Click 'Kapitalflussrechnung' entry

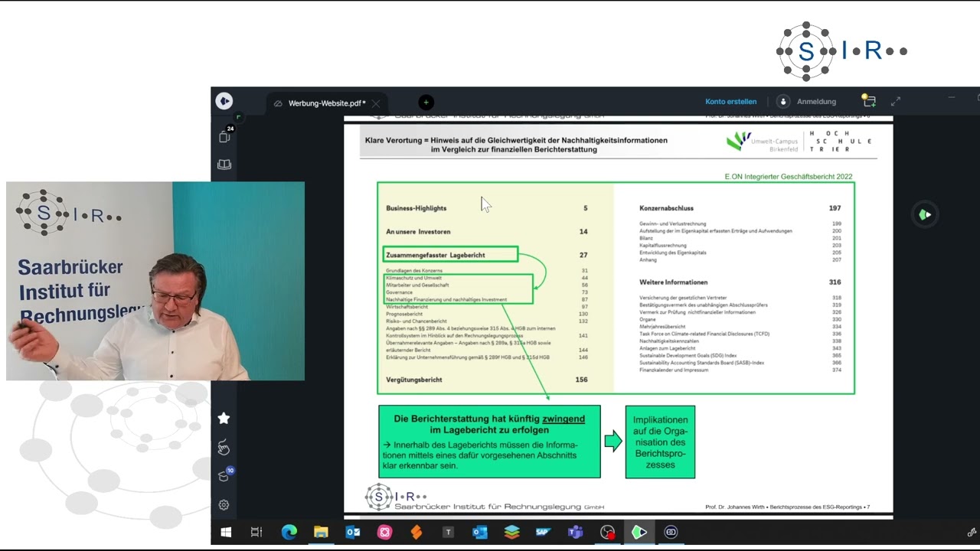pyautogui.click(x=663, y=245)
